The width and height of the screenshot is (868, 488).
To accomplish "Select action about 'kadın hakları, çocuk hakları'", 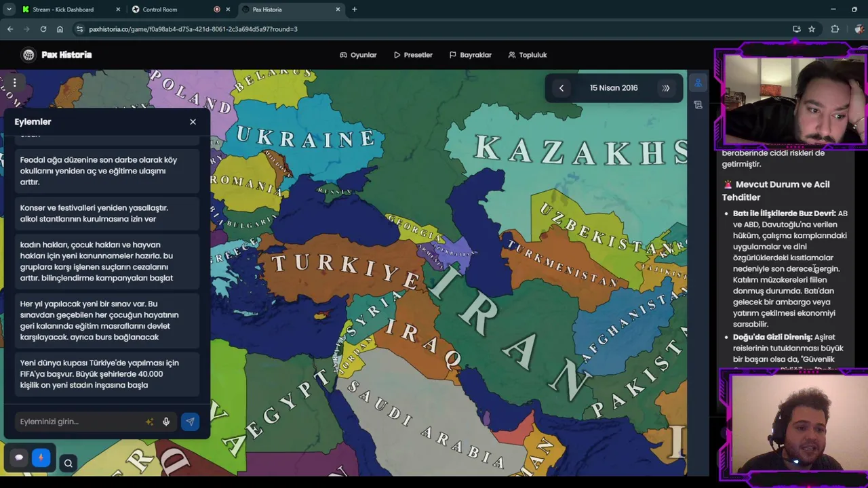I will pos(107,261).
